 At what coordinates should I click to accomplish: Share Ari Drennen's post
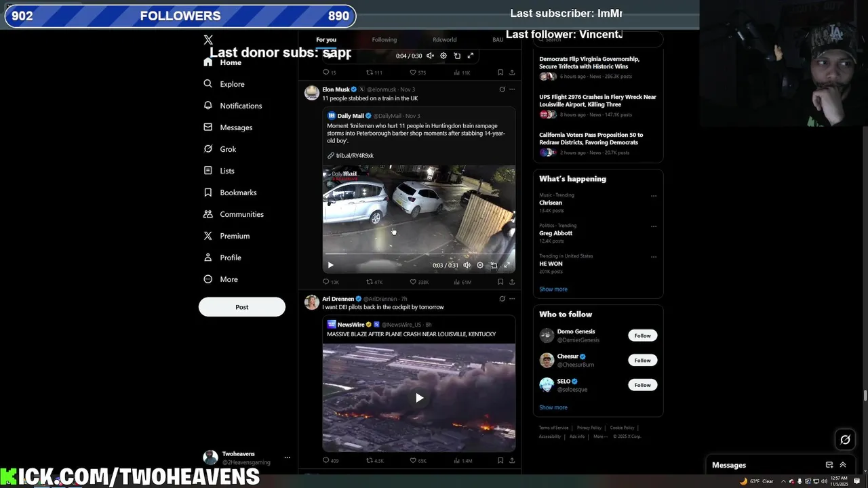(512, 461)
